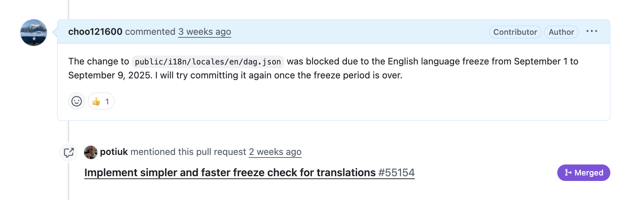Toggle the thumbs-up reaction
Screen dimensions: 644x200
[x=101, y=101]
